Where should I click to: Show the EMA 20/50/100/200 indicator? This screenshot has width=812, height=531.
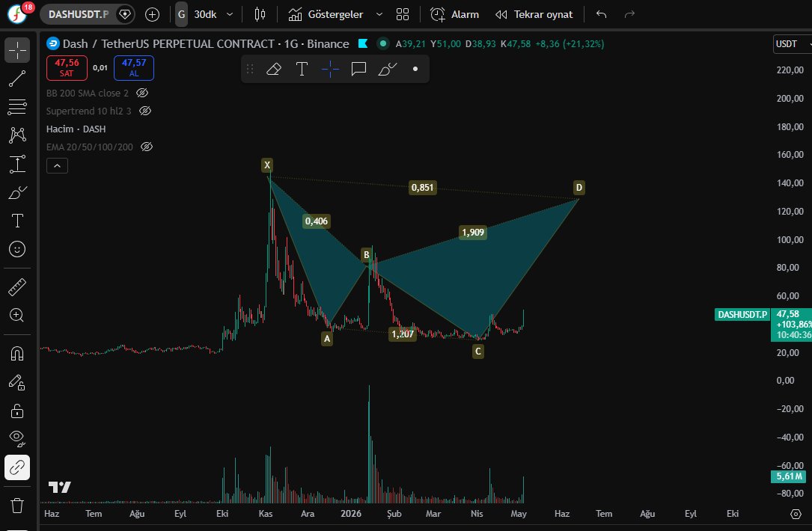point(147,147)
